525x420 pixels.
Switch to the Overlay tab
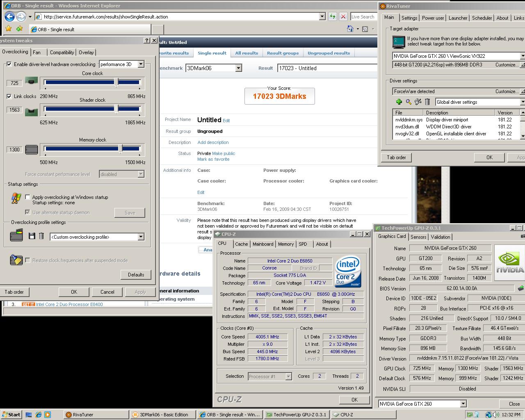[86, 52]
